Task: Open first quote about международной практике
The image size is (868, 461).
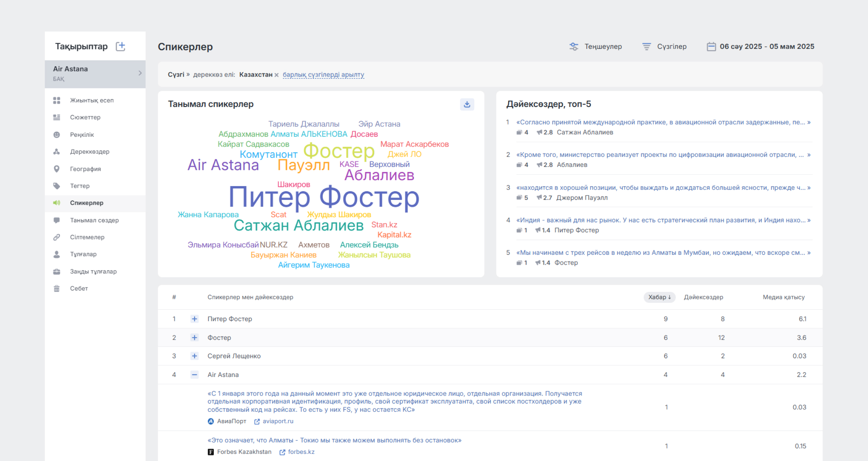Action: pyautogui.click(x=663, y=122)
